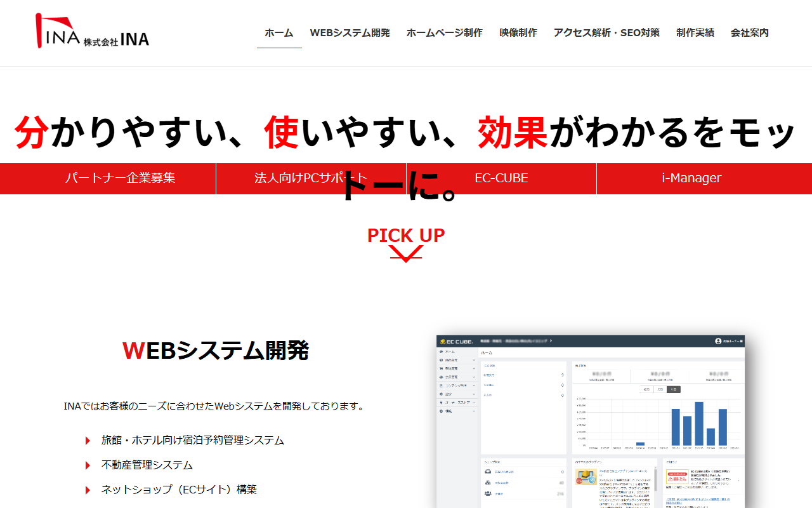The image size is (812, 508).
Task: Open the ホーム navigation item
Action: pos(279,33)
